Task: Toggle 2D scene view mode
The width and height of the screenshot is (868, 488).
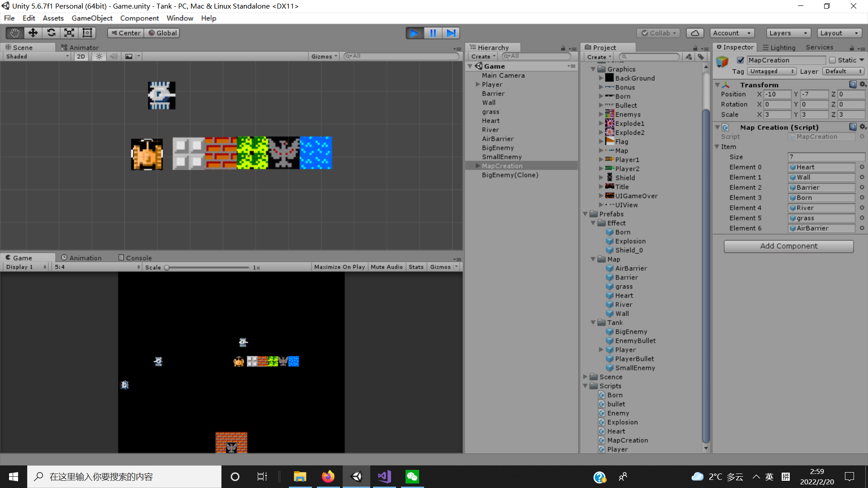Action: 81,57
